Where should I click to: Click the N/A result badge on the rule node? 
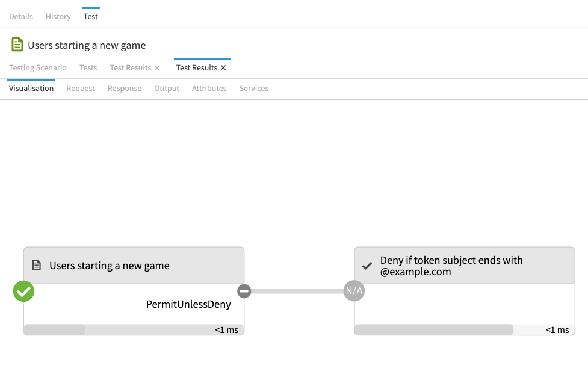354,291
